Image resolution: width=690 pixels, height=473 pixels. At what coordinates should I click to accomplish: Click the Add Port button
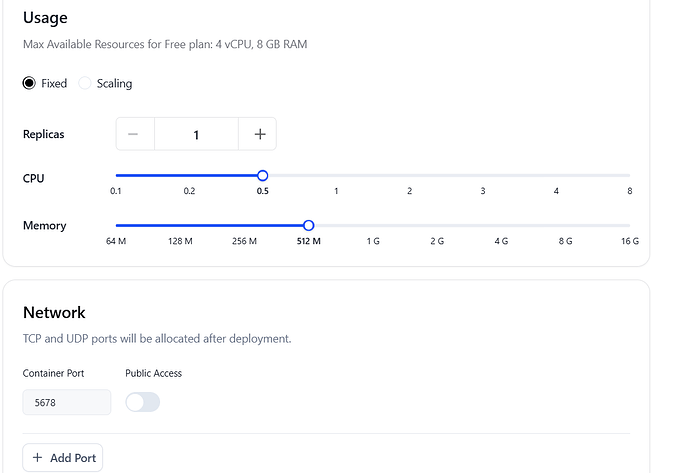[62, 458]
